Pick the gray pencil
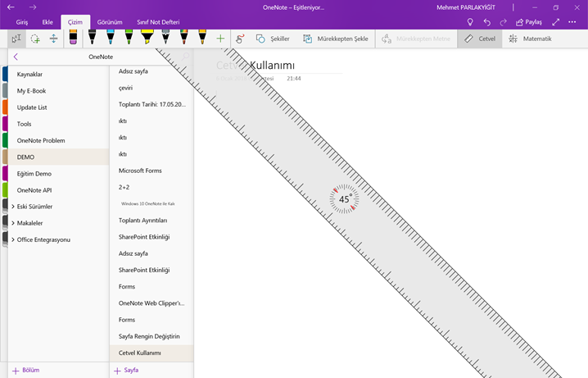The image size is (588, 378). [x=165, y=38]
